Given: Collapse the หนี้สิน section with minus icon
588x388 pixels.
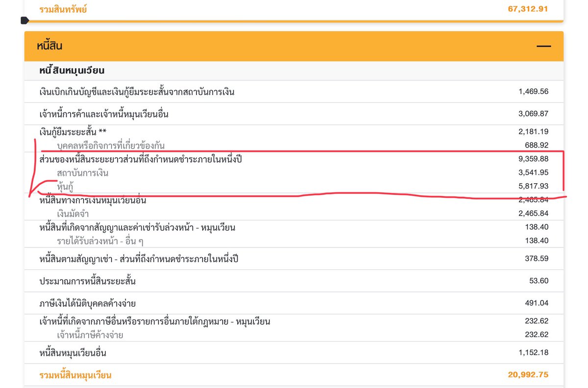Looking at the screenshot, I should click(x=543, y=46).
